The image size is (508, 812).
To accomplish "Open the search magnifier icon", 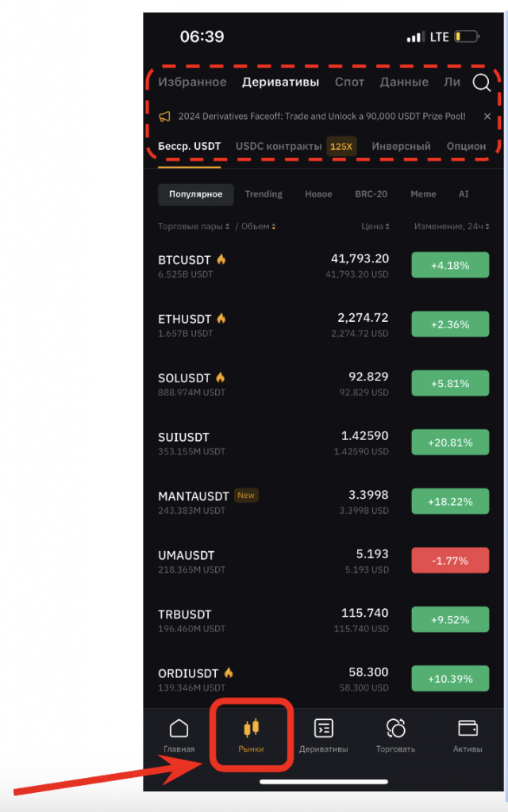I will point(481,82).
